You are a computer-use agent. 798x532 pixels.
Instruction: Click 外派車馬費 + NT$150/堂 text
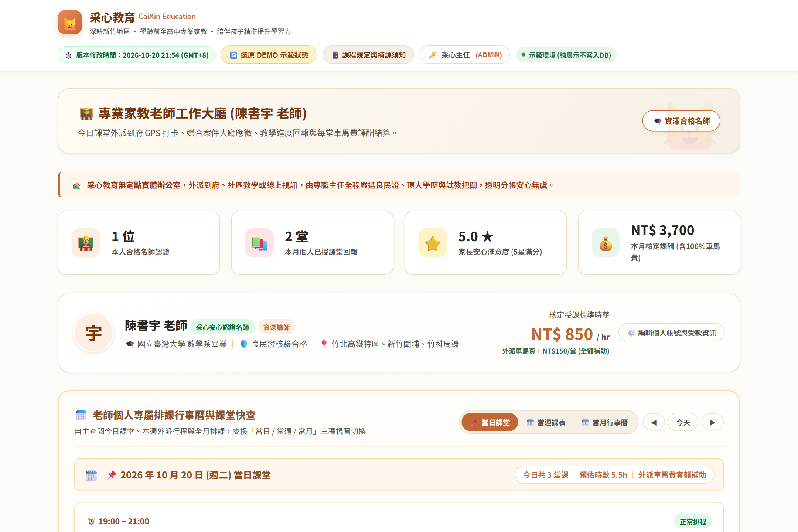[x=556, y=351]
